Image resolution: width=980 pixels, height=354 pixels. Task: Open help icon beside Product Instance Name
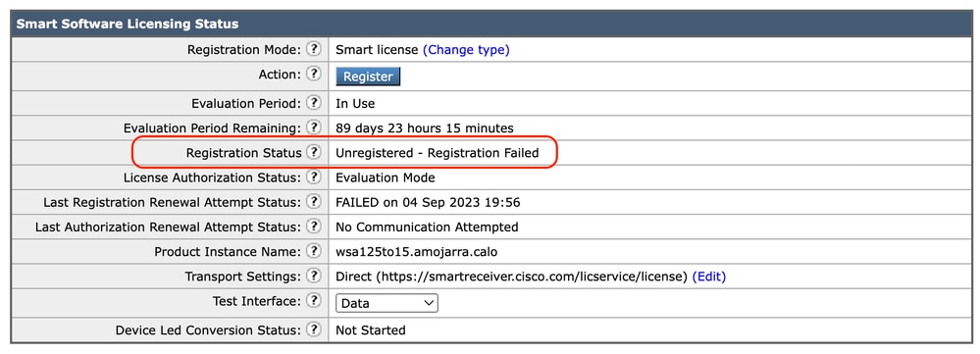pyautogui.click(x=314, y=252)
